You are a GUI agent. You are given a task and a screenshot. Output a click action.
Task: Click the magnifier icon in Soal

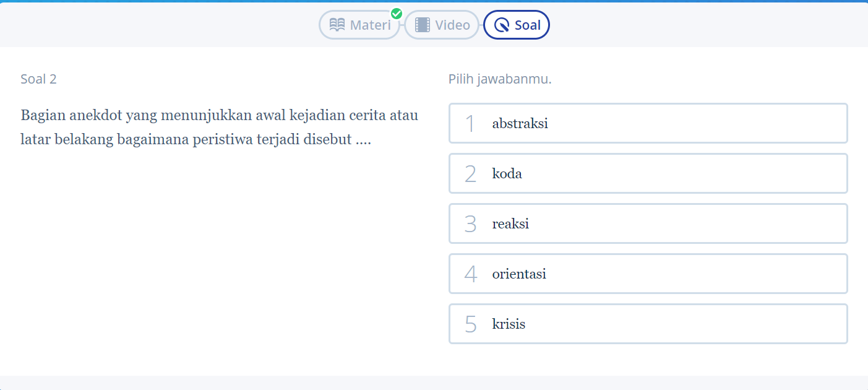502,25
